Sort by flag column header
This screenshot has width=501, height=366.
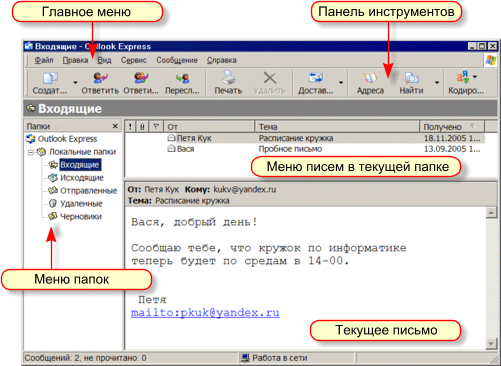[x=156, y=127]
